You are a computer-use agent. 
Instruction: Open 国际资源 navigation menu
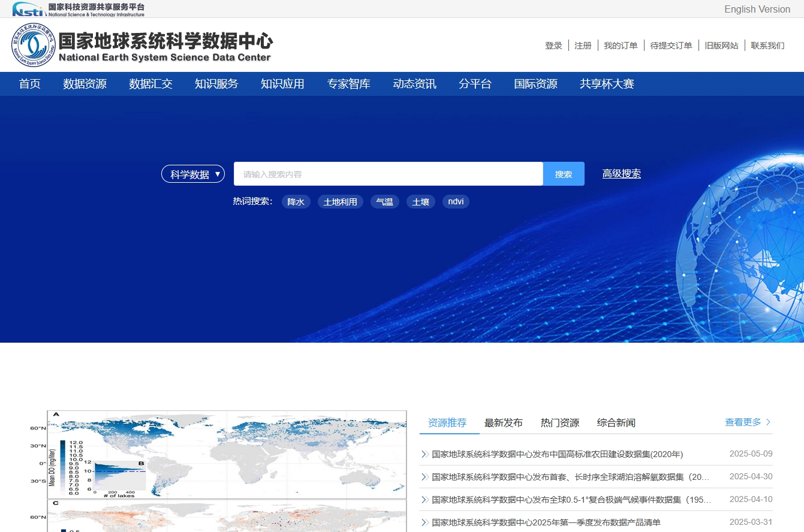536,84
